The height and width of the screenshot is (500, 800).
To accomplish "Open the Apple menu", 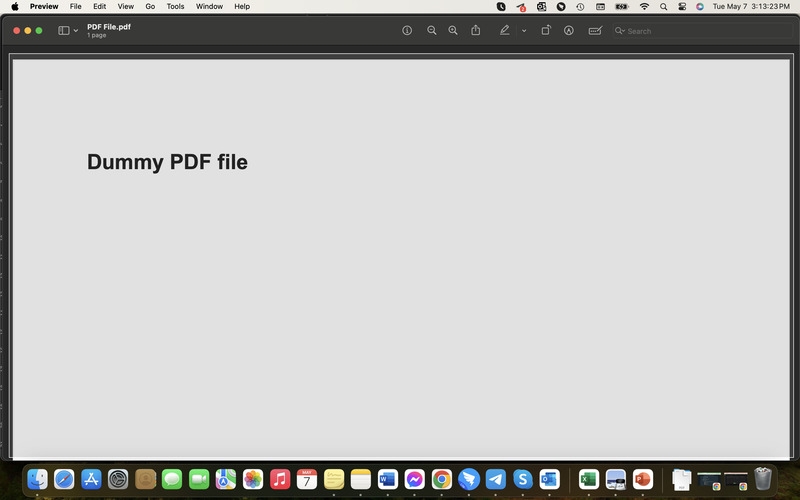I will [x=15, y=7].
